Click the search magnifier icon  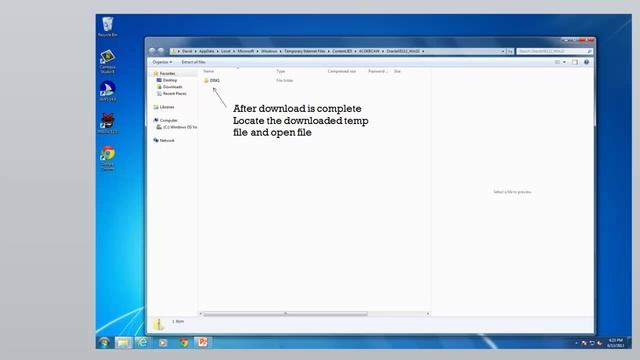coord(589,51)
